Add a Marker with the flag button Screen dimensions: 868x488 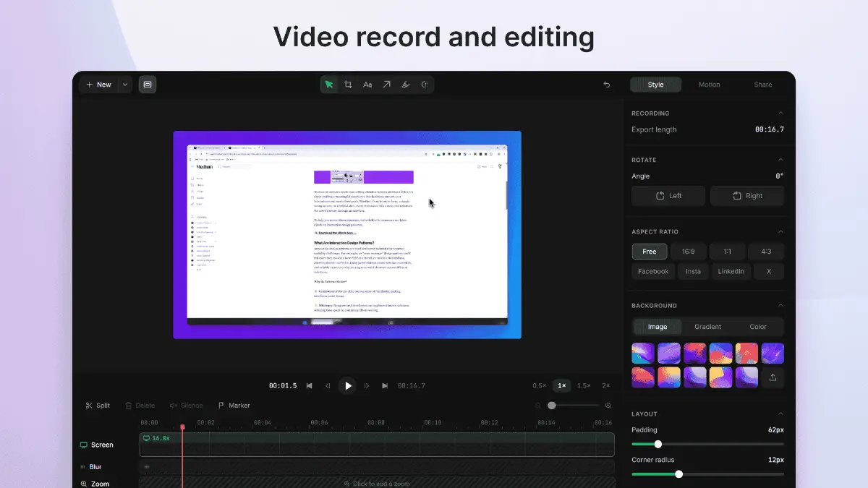click(x=234, y=406)
